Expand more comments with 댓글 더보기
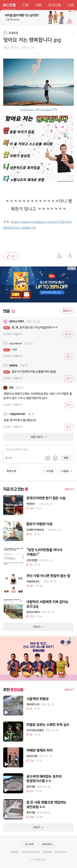 (x=38, y=437)
